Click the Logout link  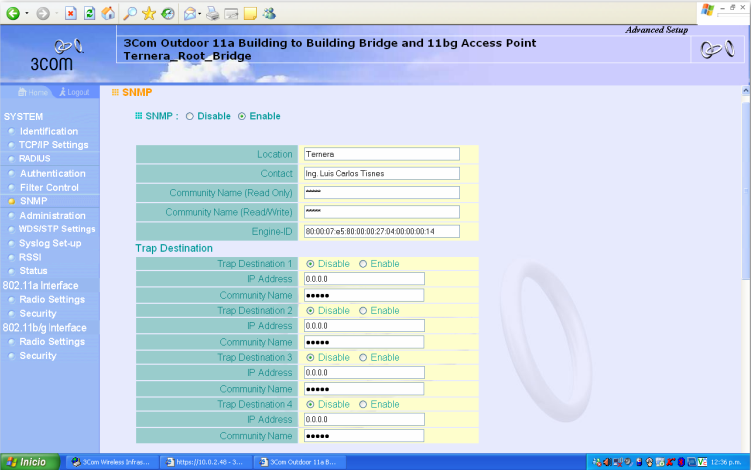pyautogui.click(x=76, y=92)
